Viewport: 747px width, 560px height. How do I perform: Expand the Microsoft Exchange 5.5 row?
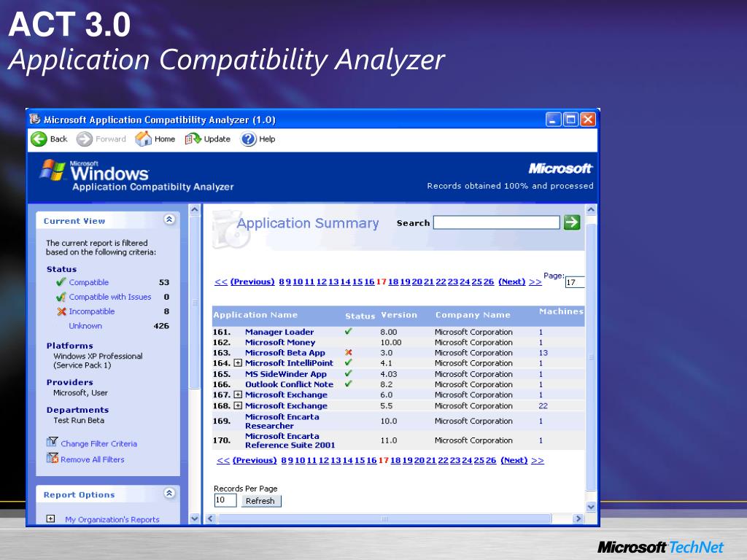coord(238,405)
